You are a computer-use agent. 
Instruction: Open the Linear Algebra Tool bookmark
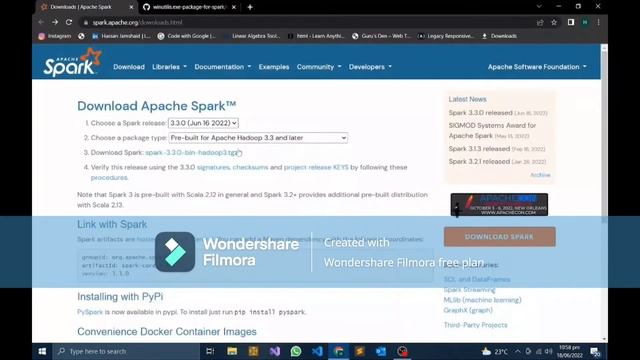(251, 36)
